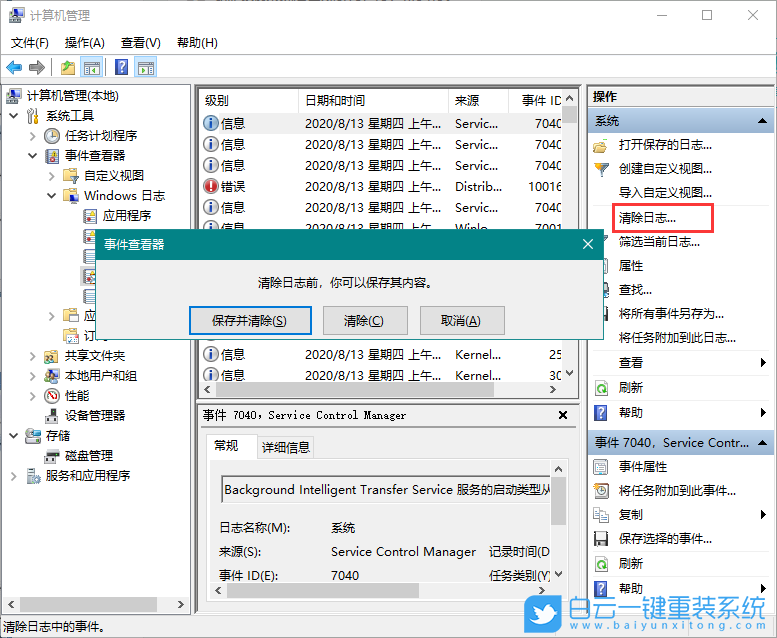Click the blue Help toolbar icon
Image resolution: width=777 pixels, height=638 pixels.
[x=121, y=67]
